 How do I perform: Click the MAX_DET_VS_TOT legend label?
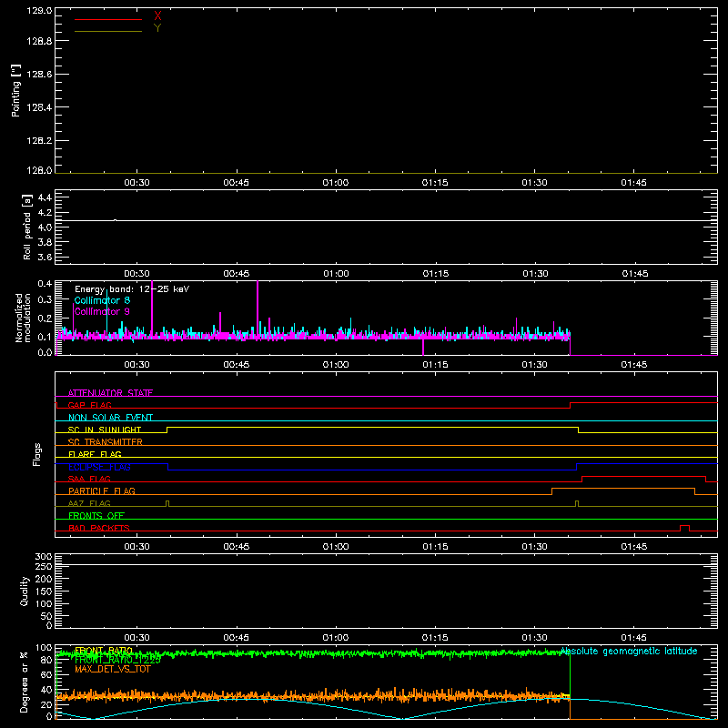pos(112,669)
